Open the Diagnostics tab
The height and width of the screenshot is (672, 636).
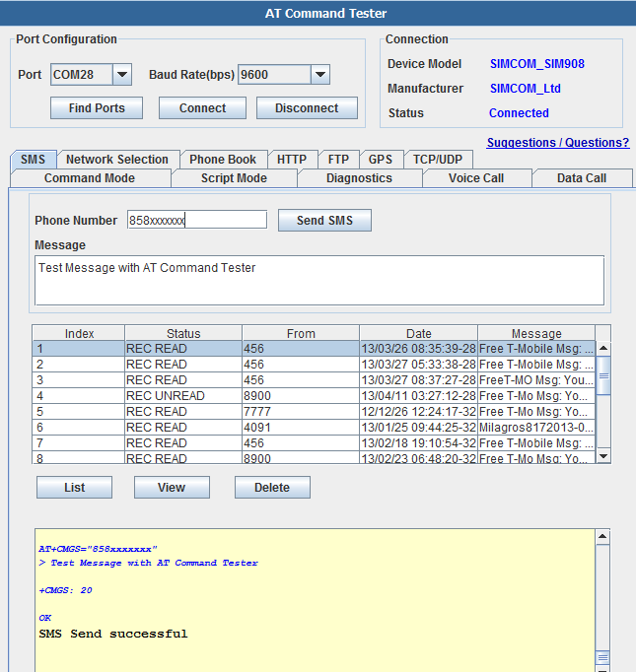(359, 178)
